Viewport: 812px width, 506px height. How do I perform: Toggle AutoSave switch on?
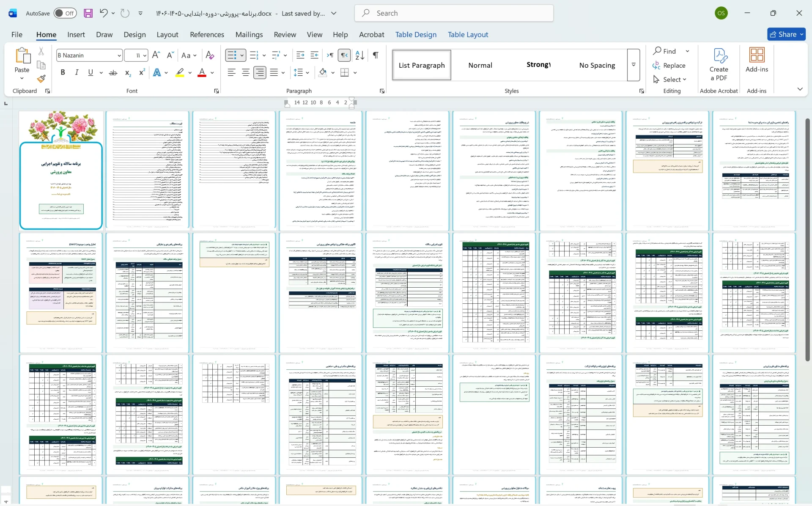pyautogui.click(x=65, y=13)
